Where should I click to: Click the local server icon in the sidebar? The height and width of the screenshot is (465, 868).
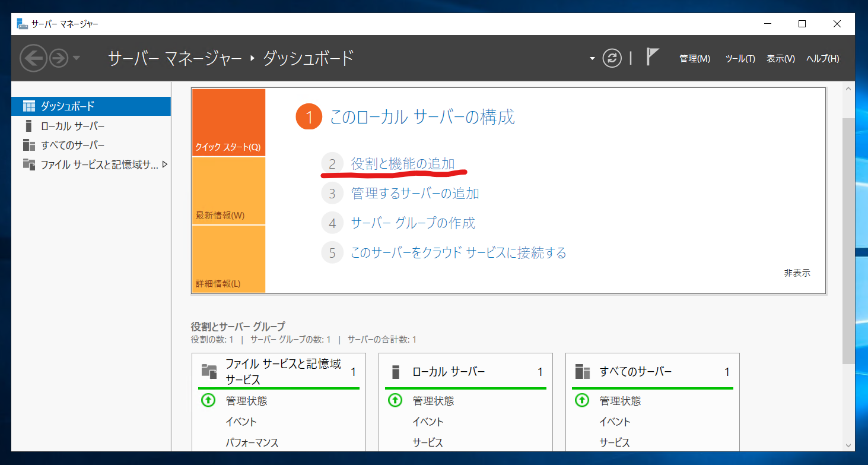tap(28, 126)
